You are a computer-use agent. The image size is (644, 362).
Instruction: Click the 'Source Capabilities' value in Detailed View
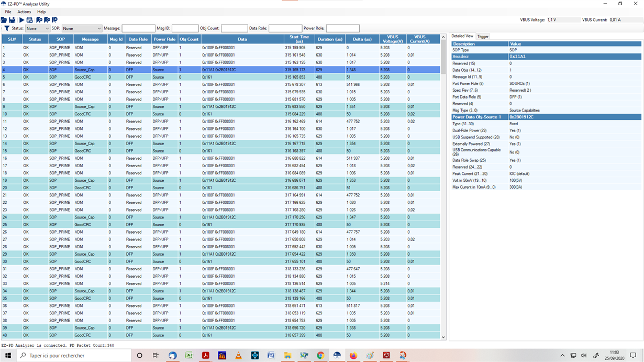525,111
